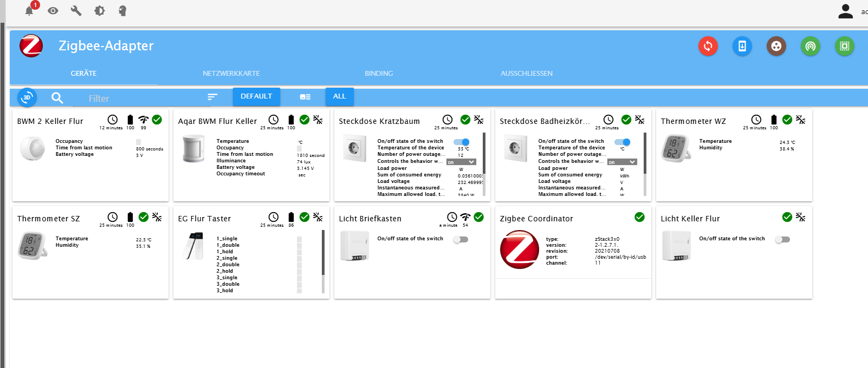The image size is (868, 368).
Task: Click wifi signal icon on Licht Briefkasten
Action: [465, 217]
